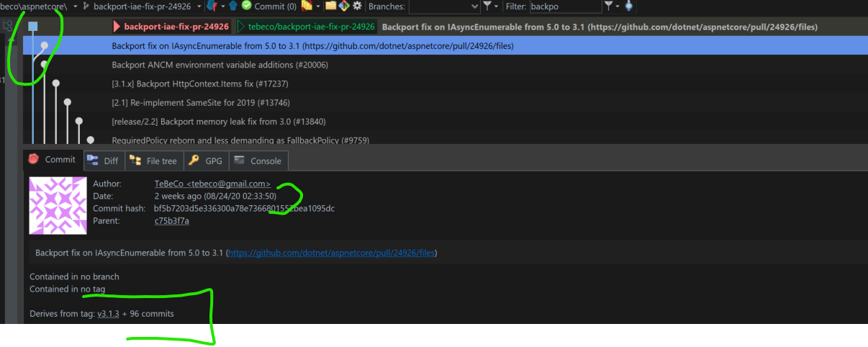
Task: Click the Git bash icon
Action: click(343, 6)
